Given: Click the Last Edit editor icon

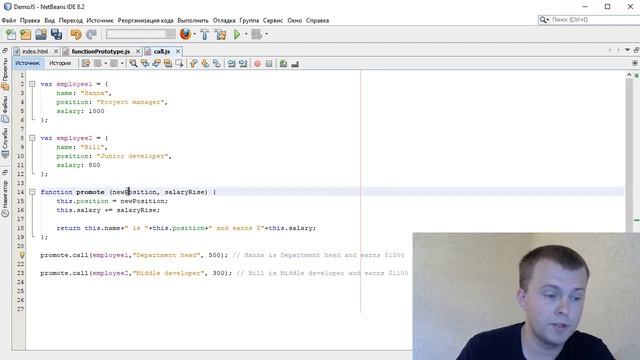Looking at the screenshot, I should click(x=86, y=63).
